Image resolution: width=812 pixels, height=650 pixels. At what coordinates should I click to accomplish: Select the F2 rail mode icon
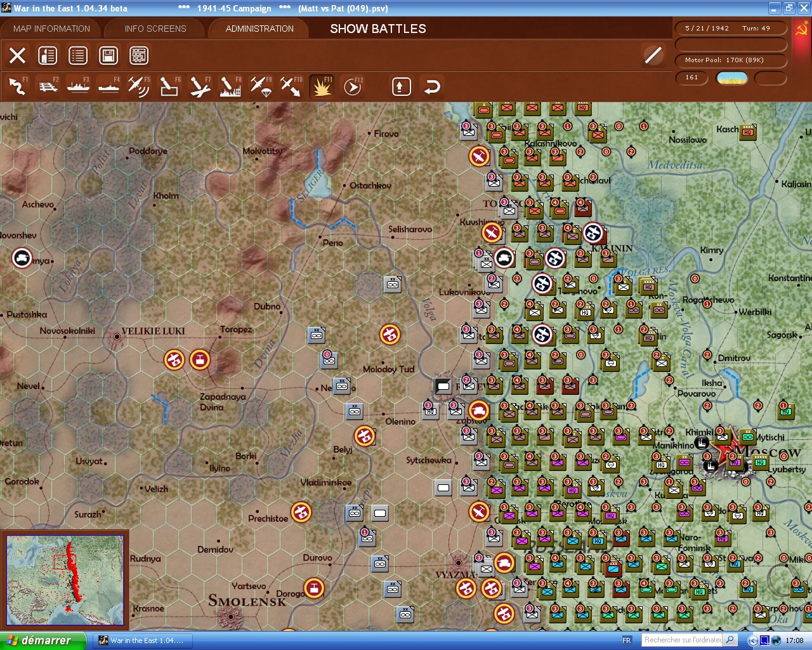point(48,86)
